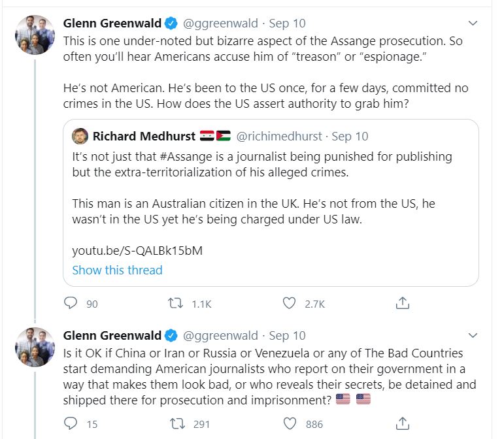Reply to the first Greenwald tweet
The width and height of the screenshot is (504, 439).
[x=71, y=303]
